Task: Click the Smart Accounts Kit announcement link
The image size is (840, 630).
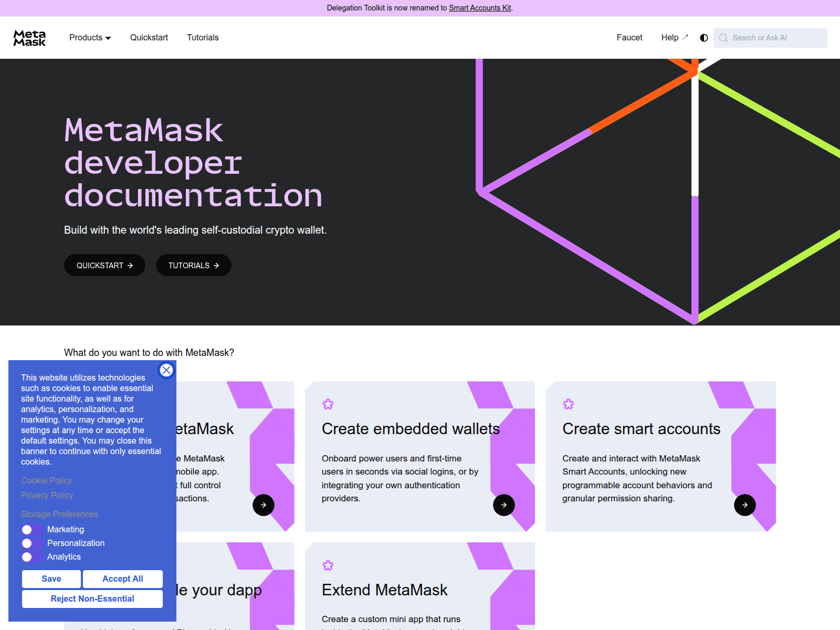Action: pos(480,8)
